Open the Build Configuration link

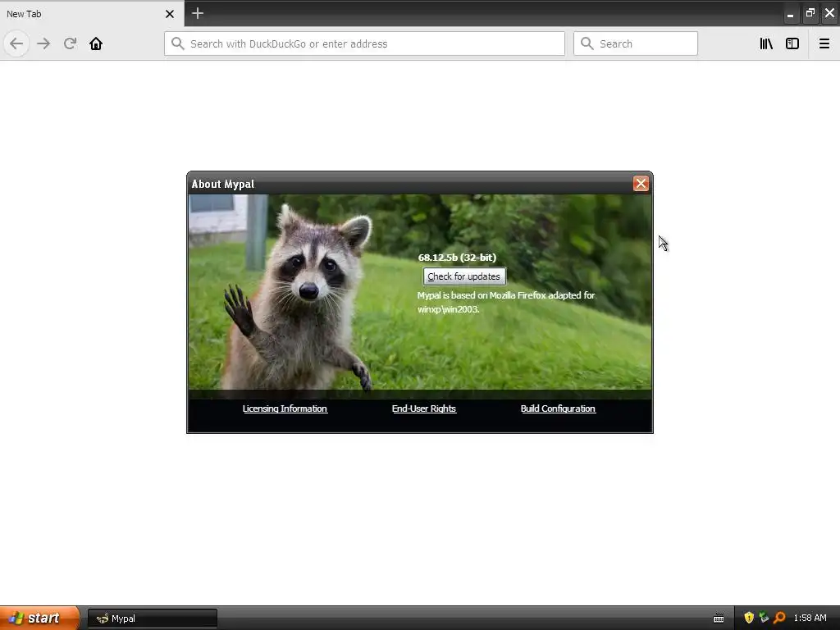pos(558,409)
